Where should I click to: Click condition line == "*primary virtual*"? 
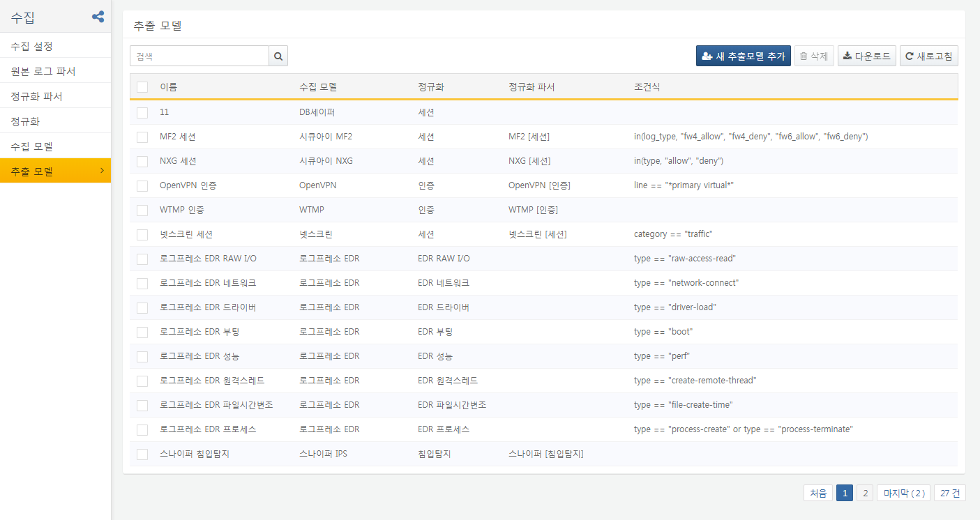pos(684,185)
